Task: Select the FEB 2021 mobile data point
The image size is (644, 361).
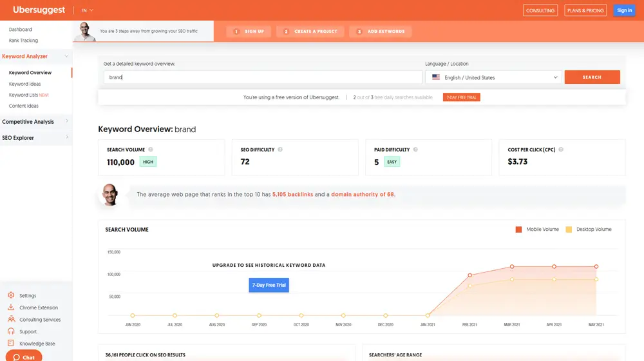Action: pyautogui.click(x=470, y=275)
